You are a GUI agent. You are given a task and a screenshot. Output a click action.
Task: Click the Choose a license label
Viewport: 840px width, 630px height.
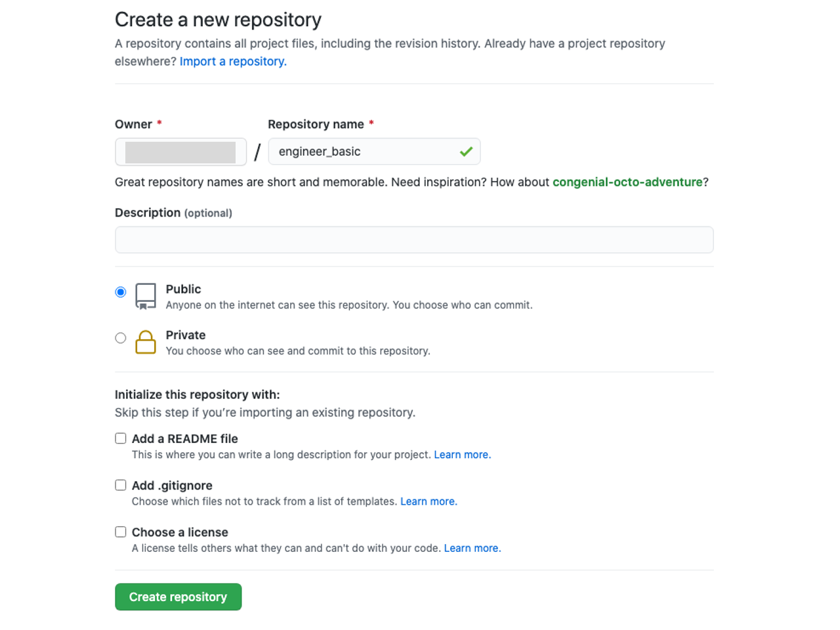(x=180, y=532)
